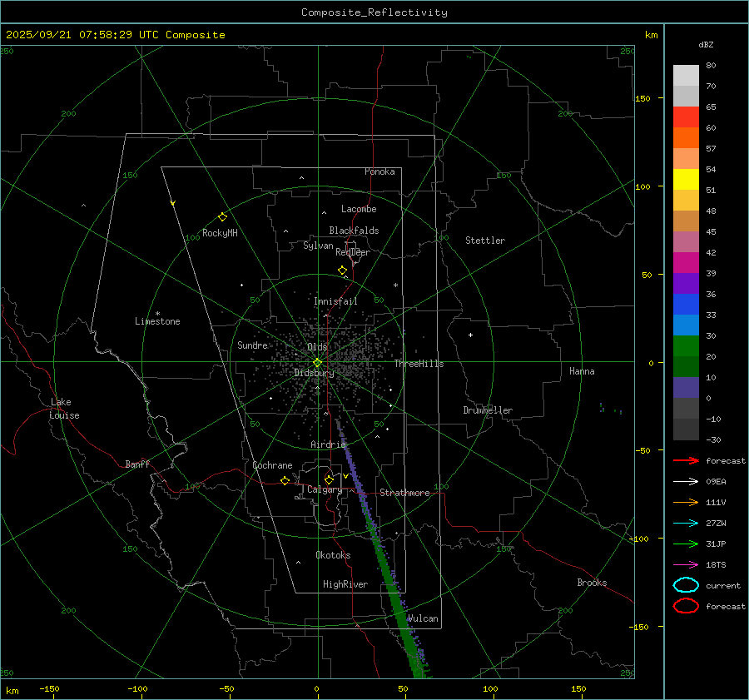Click the red forecast arrow in legend

pos(686,460)
